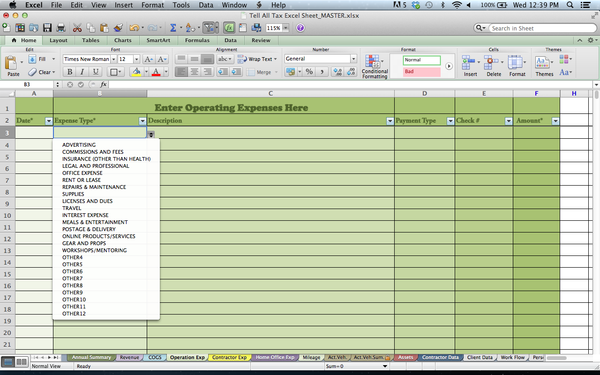Apply the Bad cell style

coord(422,72)
